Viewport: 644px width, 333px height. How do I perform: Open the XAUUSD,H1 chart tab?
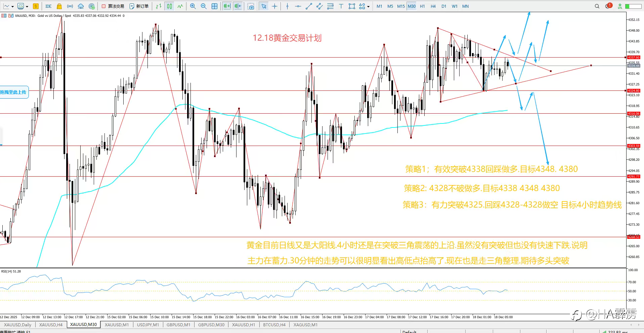(244, 325)
